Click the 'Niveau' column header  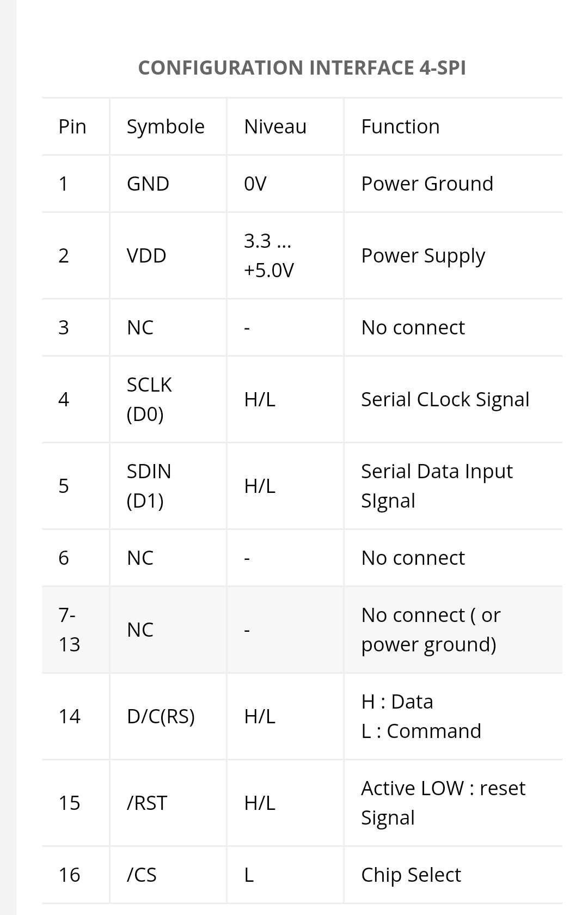275,127
